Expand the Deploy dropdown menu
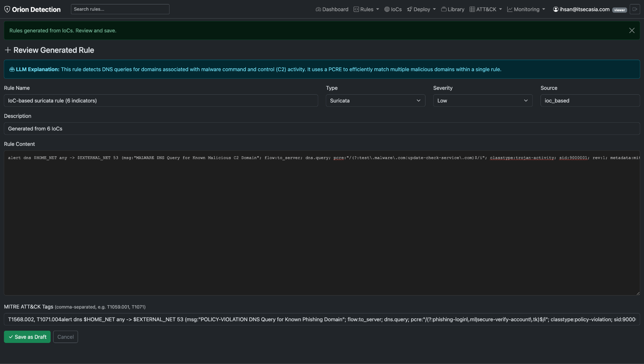Image resolution: width=644 pixels, height=364 pixels. pos(421,9)
